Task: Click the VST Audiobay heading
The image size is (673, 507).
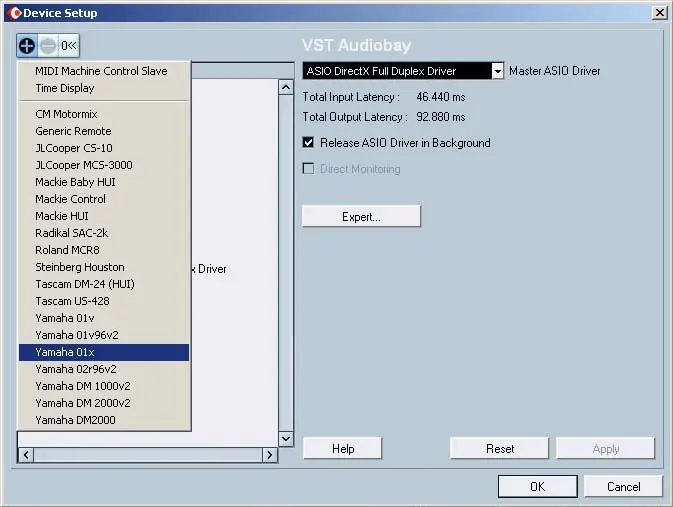Action: [x=356, y=45]
